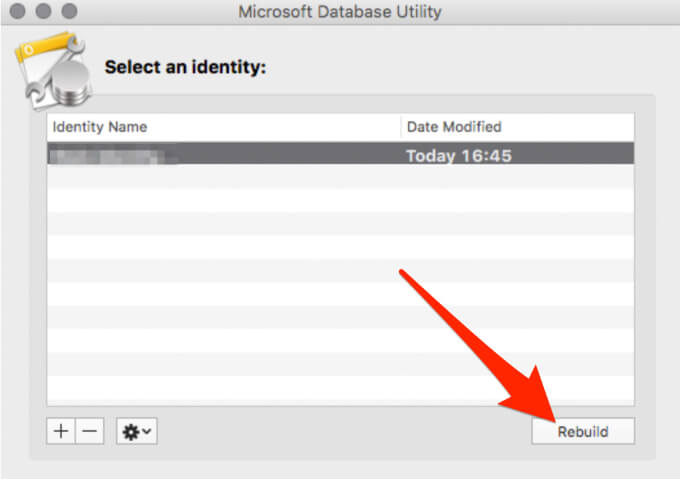
Task: Click the Today 16:45 date cell
Action: 458,156
